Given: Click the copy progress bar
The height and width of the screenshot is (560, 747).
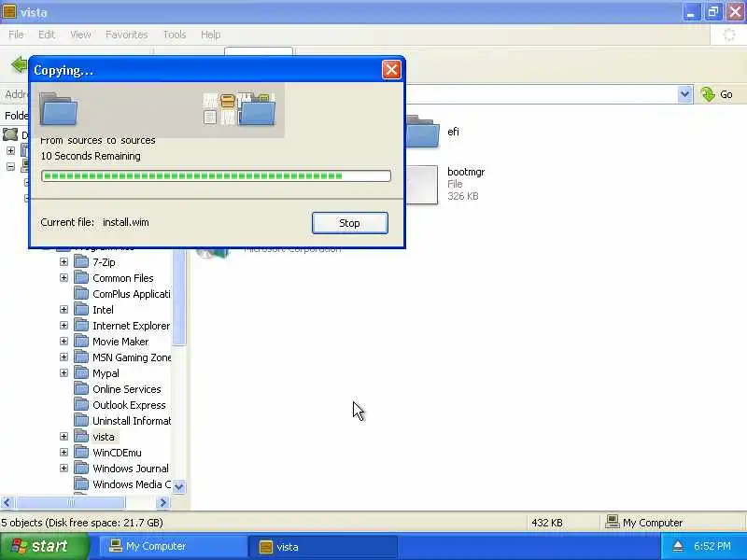Looking at the screenshot, I should coord(216,175).
